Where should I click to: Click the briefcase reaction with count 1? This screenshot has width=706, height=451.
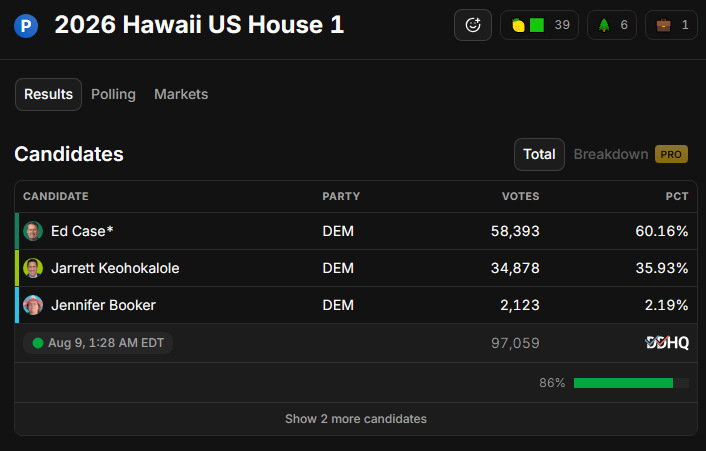coord(671,25)
